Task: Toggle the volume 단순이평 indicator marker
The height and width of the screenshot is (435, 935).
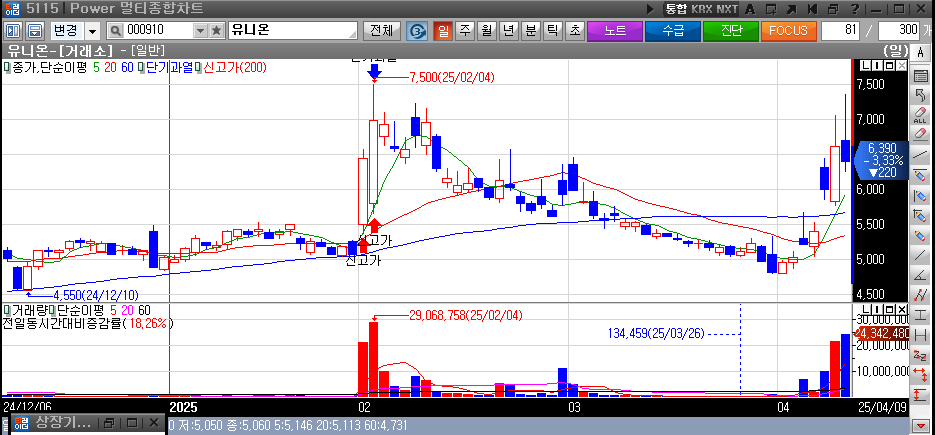Action: [52, 310]
